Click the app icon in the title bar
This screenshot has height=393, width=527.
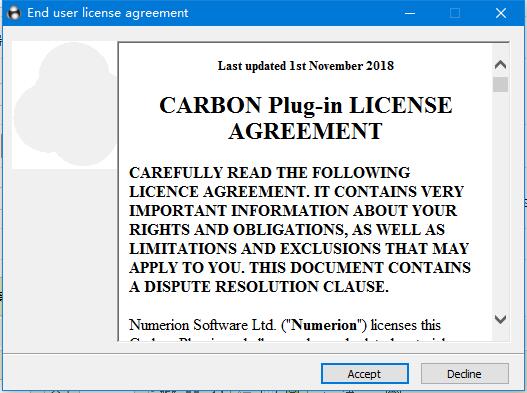14,13
